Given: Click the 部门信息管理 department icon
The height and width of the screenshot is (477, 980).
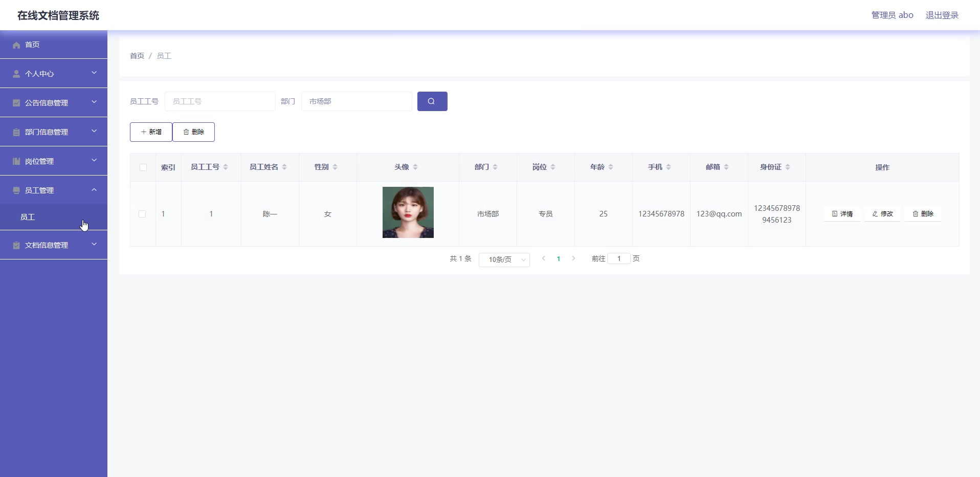Looking at the screenshot, I should click(16, 132).
